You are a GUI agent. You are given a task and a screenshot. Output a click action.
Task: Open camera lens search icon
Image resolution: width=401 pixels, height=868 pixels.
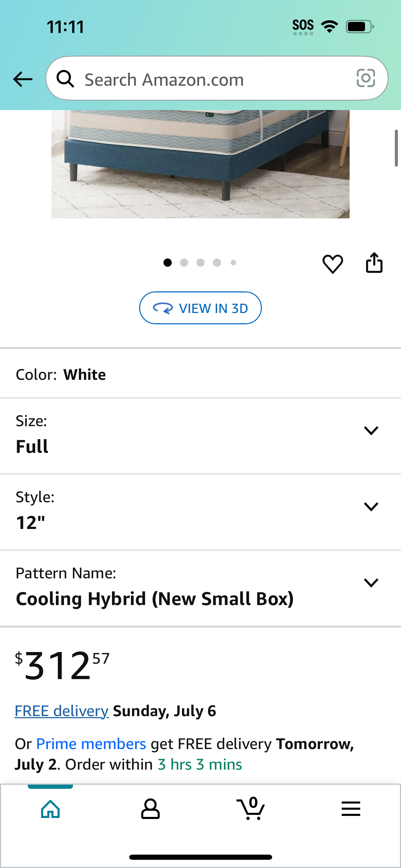(x=366, y=78)
